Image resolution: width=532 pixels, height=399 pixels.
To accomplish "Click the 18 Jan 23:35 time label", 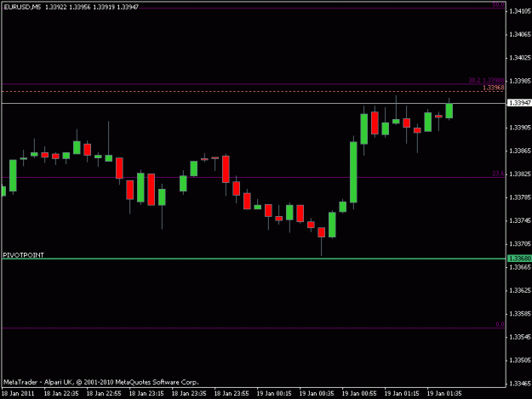I will point(189,394).
